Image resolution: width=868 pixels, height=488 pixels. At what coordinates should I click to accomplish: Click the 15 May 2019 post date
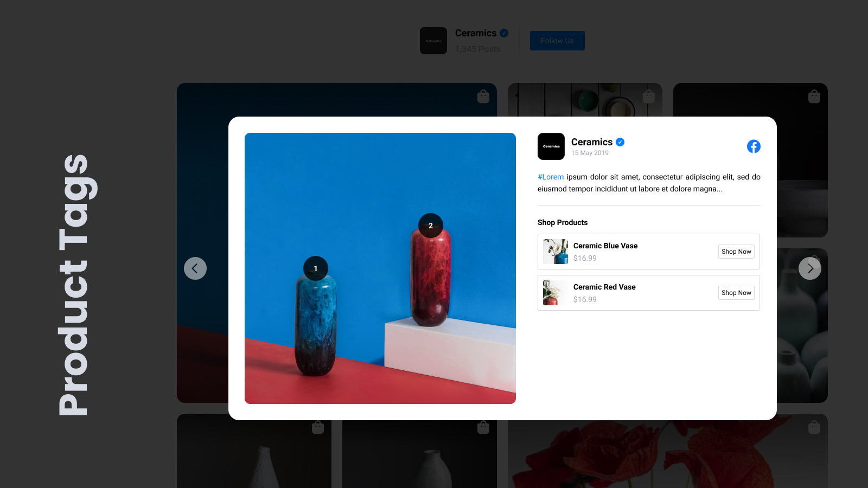[590, 153]
